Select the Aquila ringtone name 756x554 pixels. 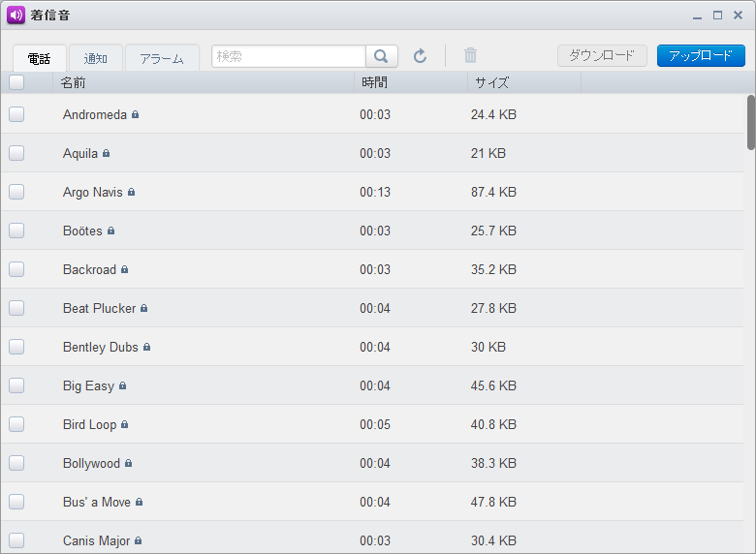80,154
